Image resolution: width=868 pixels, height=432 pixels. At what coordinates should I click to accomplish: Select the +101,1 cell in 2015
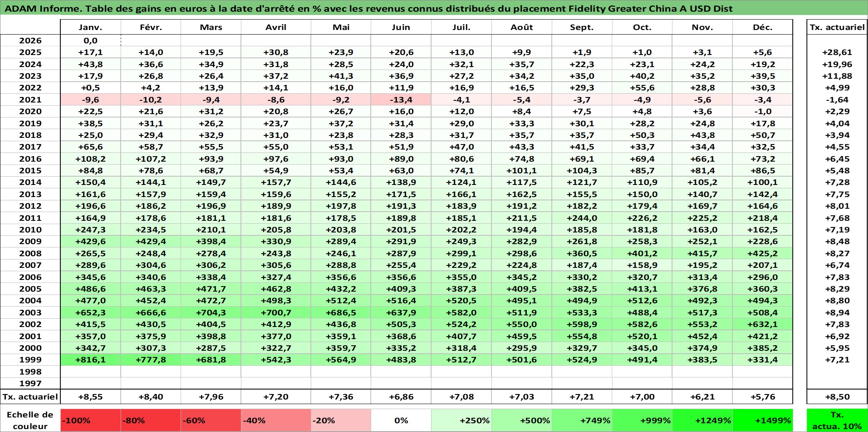tap(522, 170)
